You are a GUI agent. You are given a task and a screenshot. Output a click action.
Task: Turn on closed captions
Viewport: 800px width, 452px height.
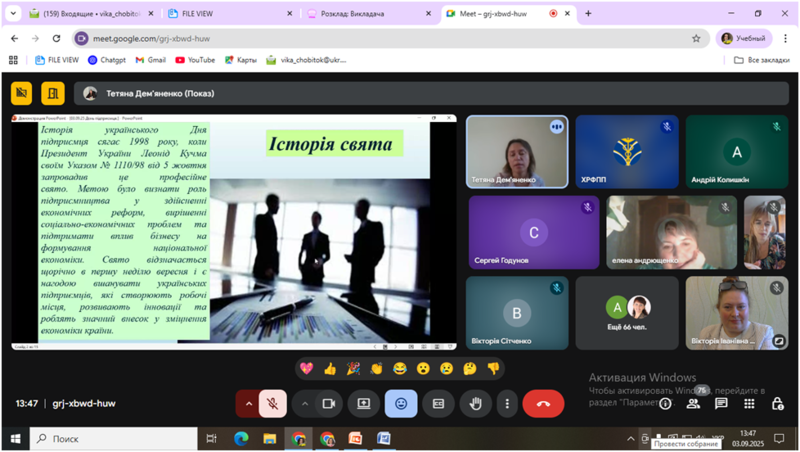coord(438,404)
